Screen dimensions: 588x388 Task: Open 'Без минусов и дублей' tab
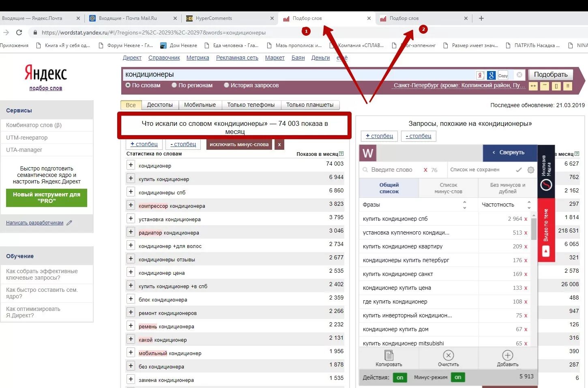508,188
